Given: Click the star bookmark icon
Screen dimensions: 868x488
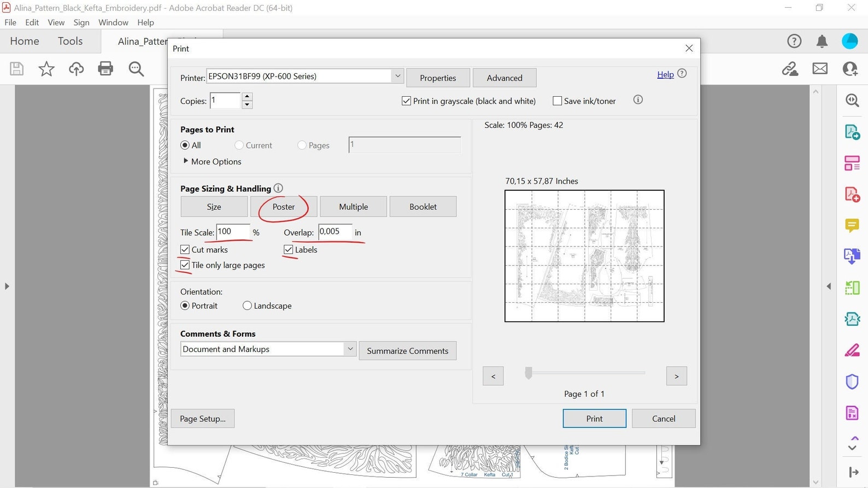Looking at the screenshot, I should coord(46,68).
